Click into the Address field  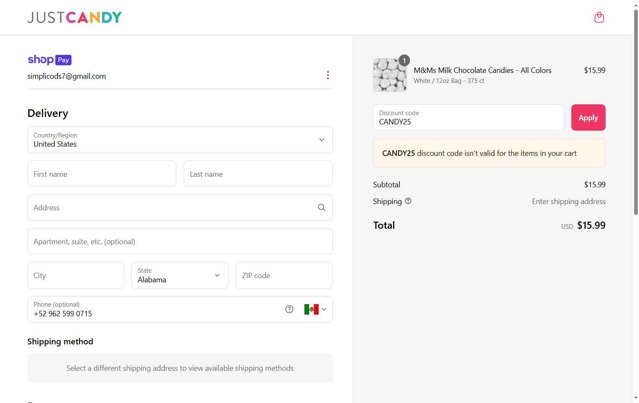(x=180, y=208)
